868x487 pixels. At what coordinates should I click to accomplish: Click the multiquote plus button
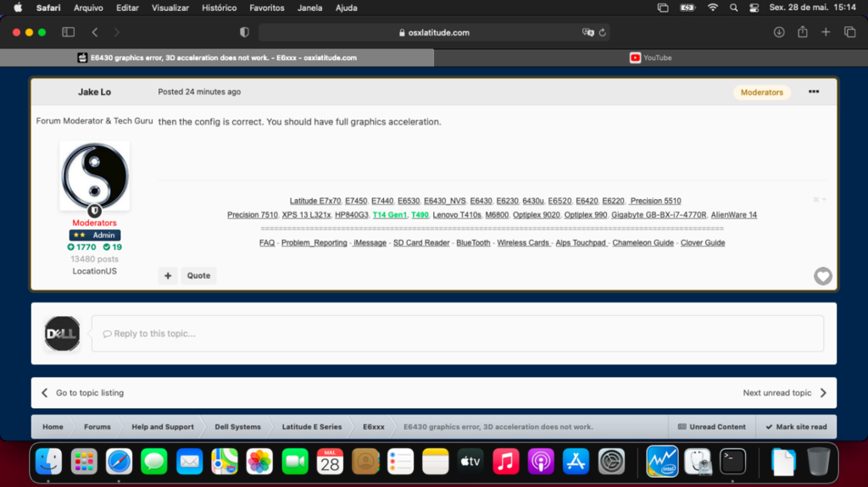[x=168, y=275]
